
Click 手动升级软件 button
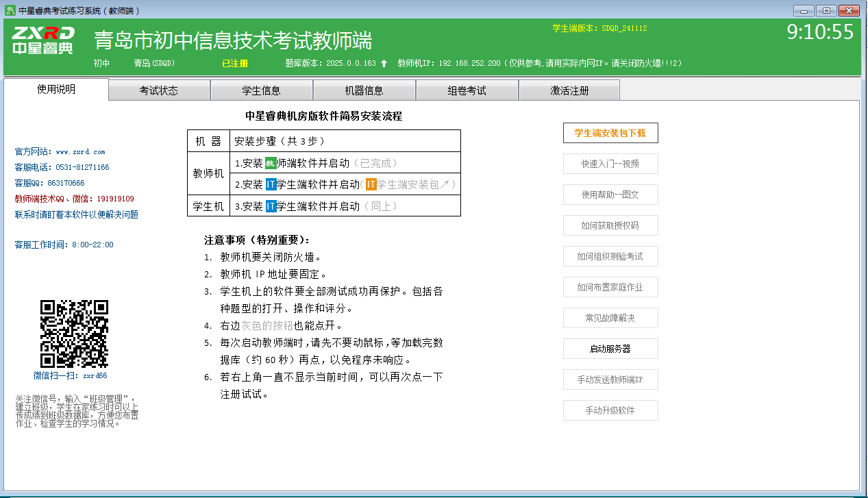point(610,410)
